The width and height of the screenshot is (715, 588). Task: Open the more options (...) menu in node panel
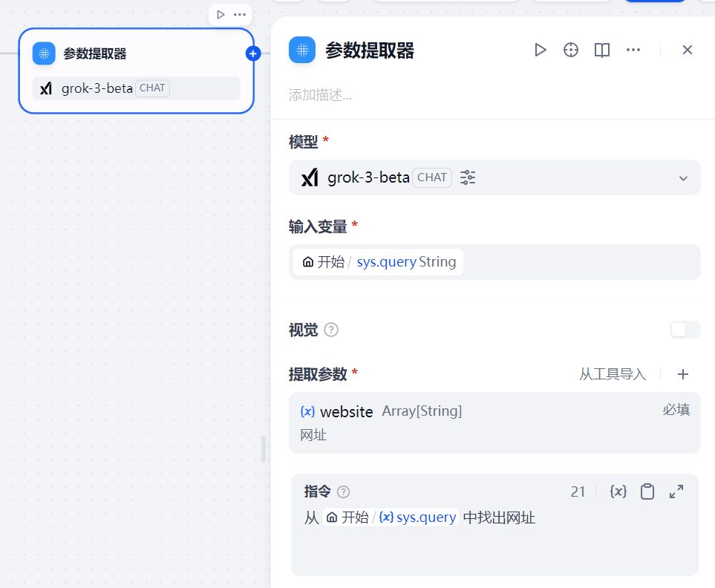click(x=633, y=50)
